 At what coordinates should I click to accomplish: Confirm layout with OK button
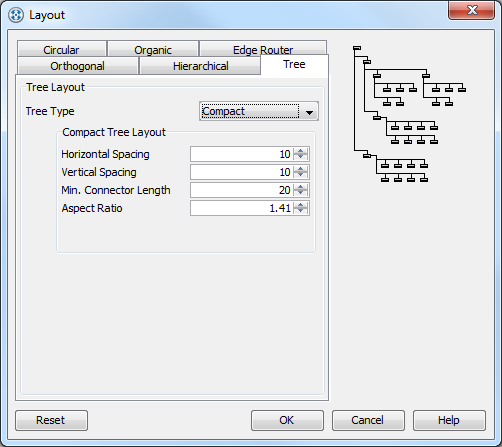(287, 420)
